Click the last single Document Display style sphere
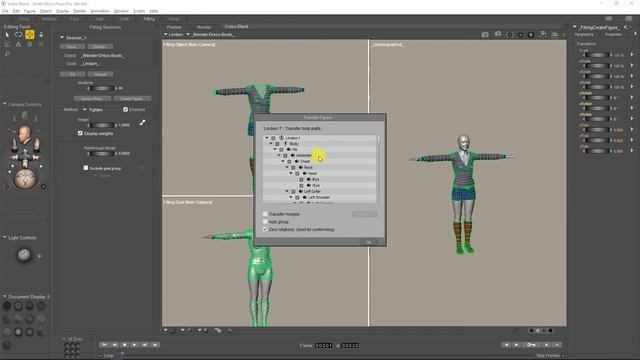This screenshot has width=640, height=360. coord(7,345)
